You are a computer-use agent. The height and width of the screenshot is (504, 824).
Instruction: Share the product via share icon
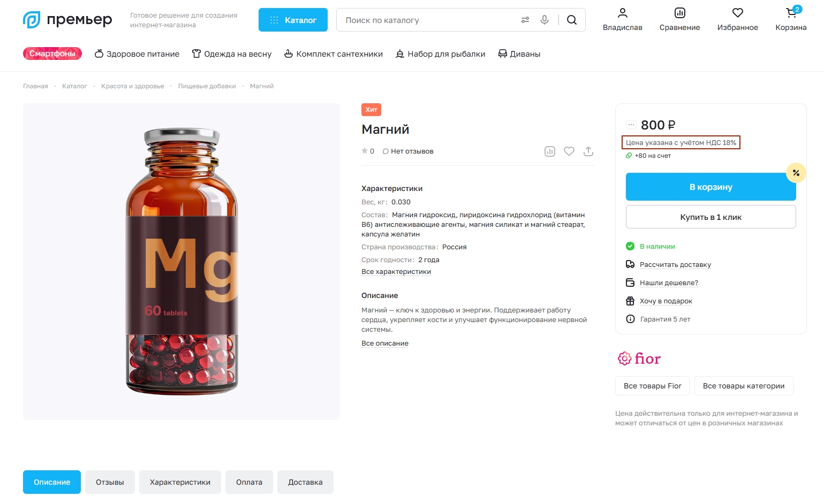point(588,151)
